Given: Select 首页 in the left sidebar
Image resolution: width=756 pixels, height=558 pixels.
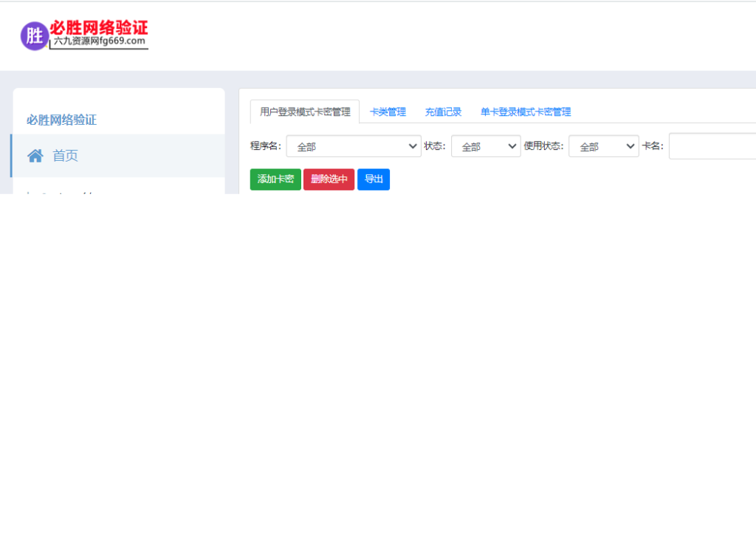Looking at the screenshot, I should tap(65, 155).
